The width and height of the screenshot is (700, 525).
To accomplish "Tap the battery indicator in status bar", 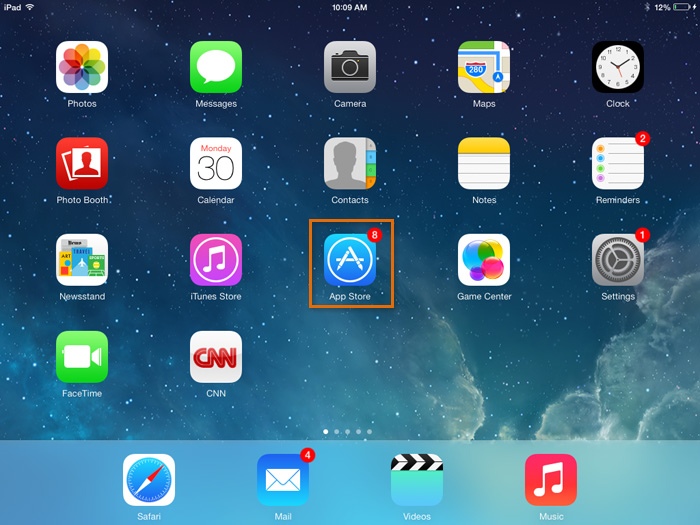I will [682, 7].
